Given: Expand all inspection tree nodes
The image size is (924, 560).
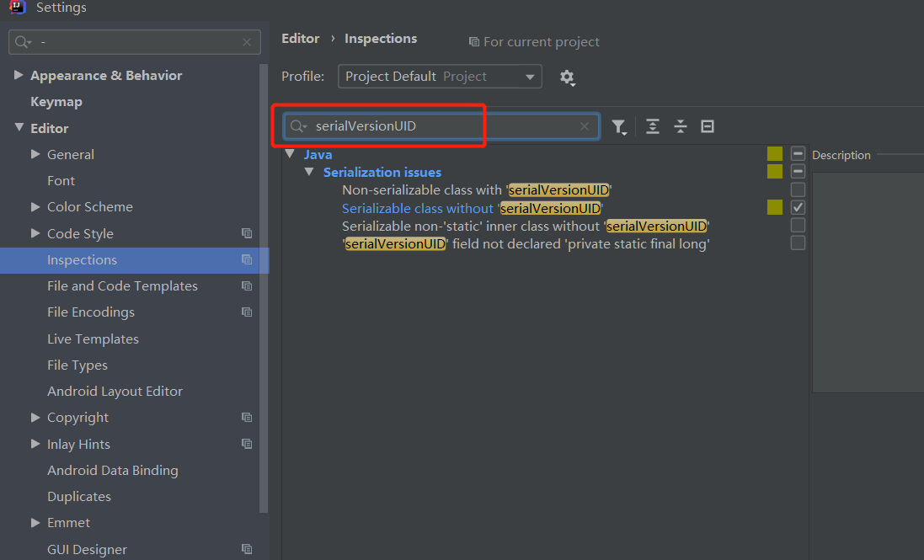Looking at the screenshot, I should tap(652, 126).
